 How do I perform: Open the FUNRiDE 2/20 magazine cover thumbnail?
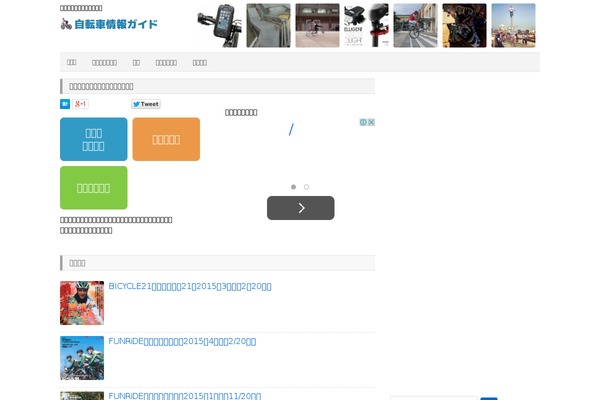[x=82, y=358]
